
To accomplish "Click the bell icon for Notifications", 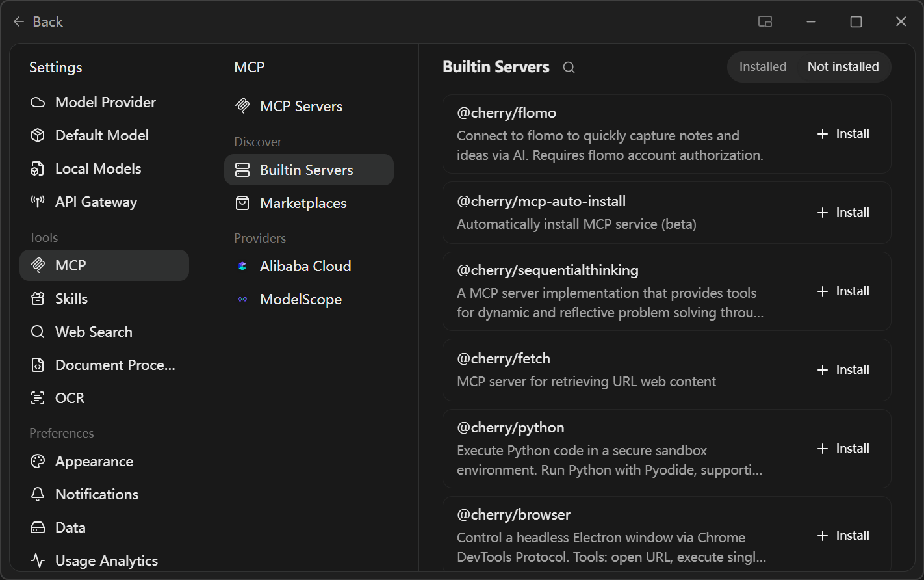I will 38,494.
